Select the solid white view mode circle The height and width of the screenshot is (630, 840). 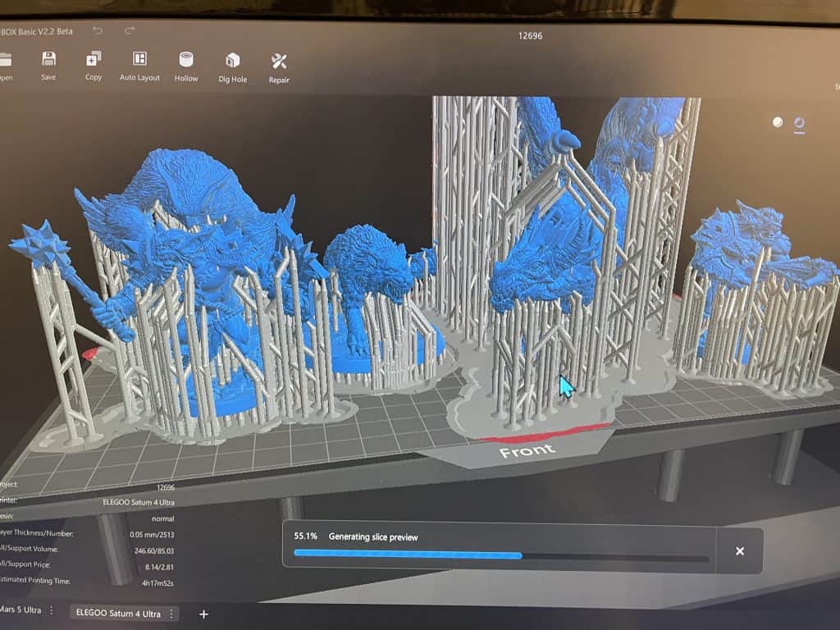[778, 122]
